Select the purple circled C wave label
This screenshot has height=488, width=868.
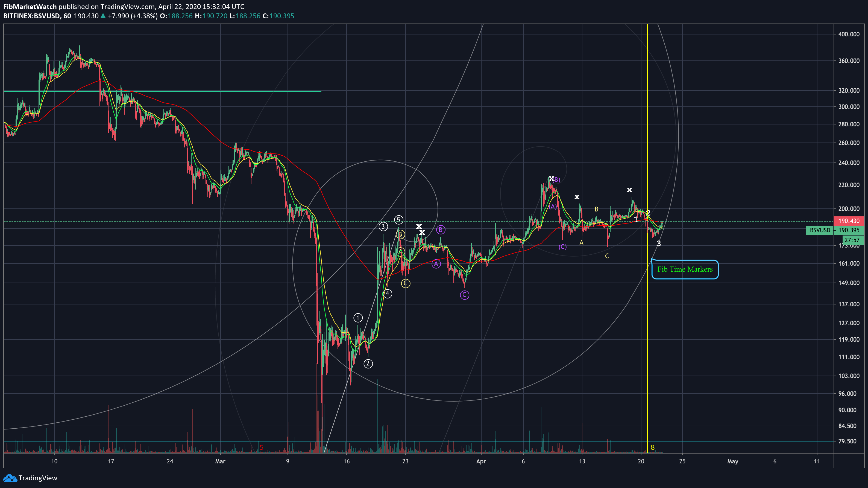(464, 295)
